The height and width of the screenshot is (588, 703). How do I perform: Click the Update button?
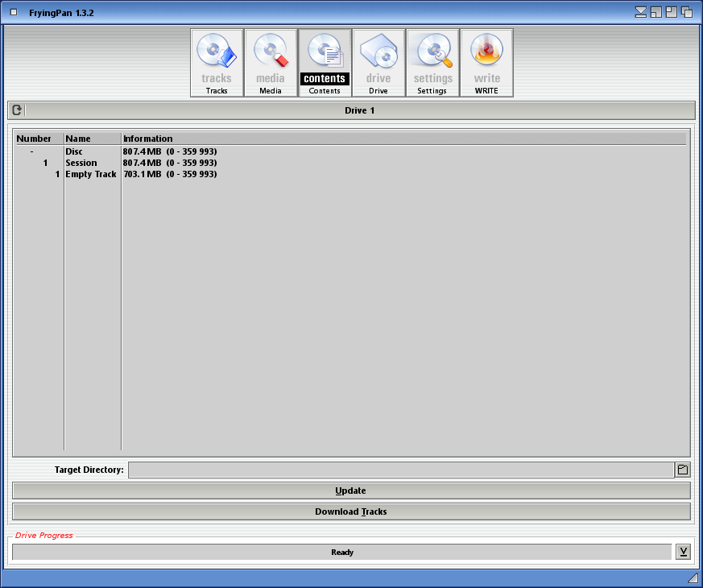(351, 491)
